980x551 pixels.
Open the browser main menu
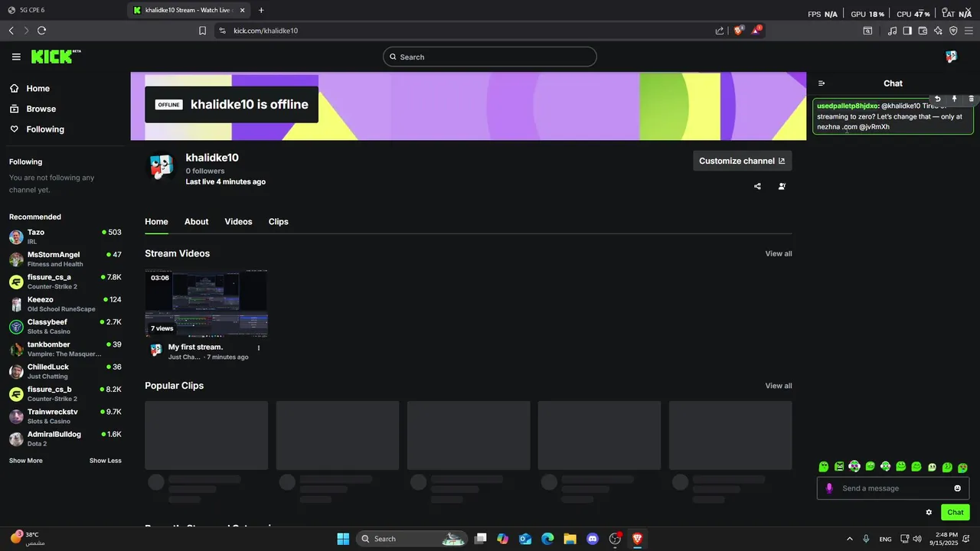[x=969, y=31]
